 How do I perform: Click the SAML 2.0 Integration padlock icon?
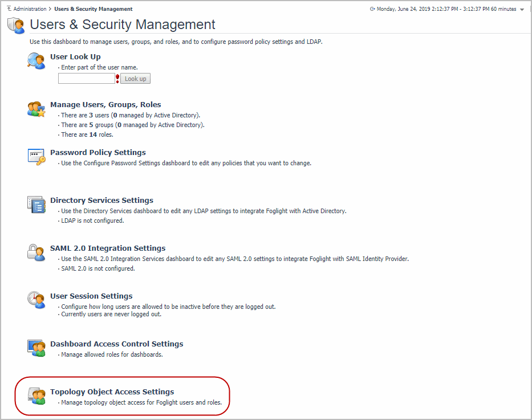36,252
